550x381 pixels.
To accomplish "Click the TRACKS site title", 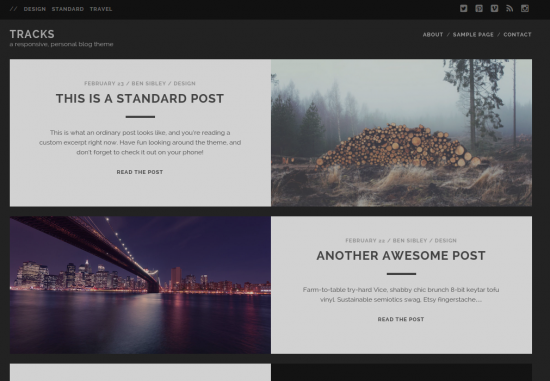I will [x=32, y=34].
